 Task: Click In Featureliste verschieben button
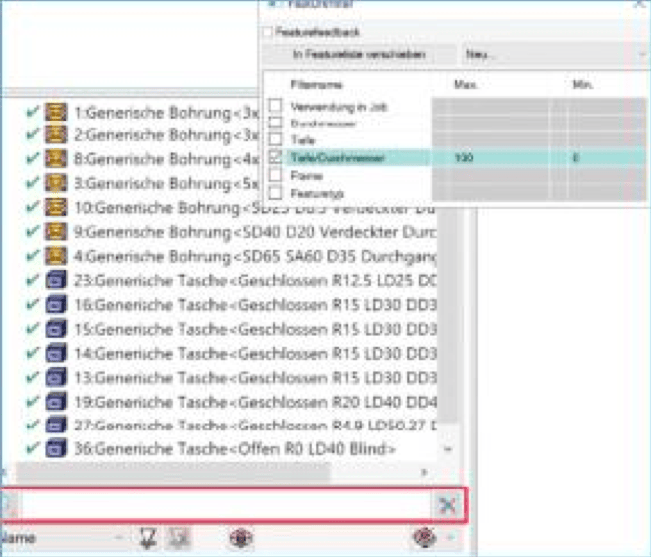(x=359, y=54)
